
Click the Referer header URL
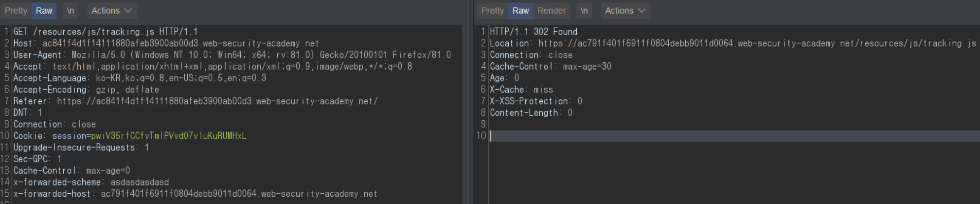click(x=217, y=101)
